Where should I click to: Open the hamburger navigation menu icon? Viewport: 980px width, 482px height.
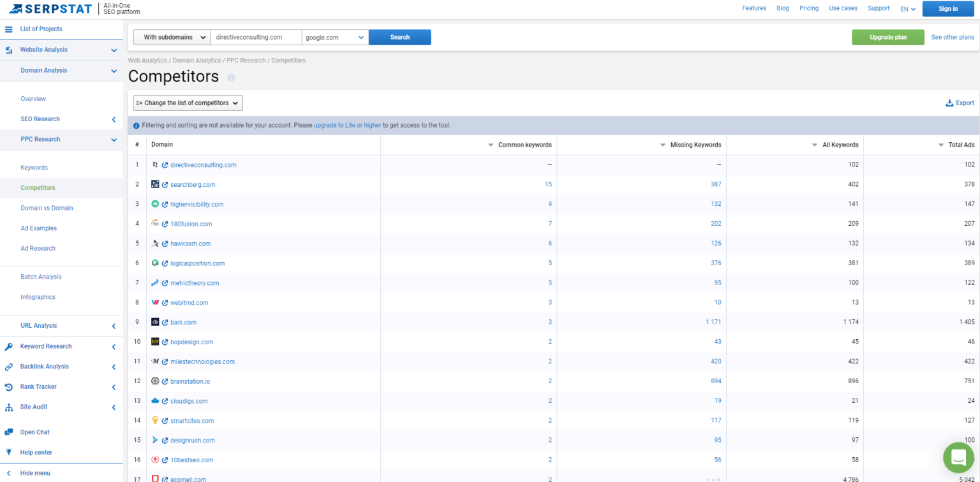point(8,29)
